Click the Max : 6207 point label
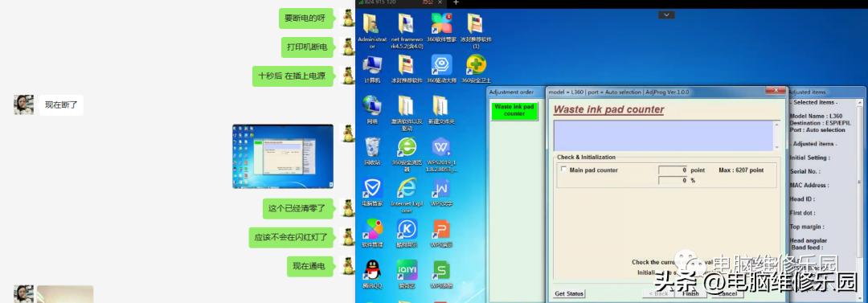 [741, 170]
